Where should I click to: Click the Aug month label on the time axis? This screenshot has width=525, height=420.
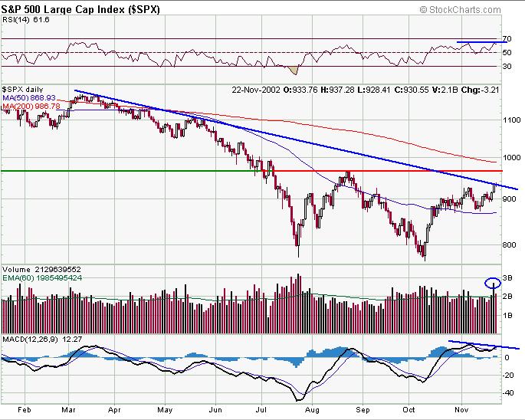[x=313, y=410]
